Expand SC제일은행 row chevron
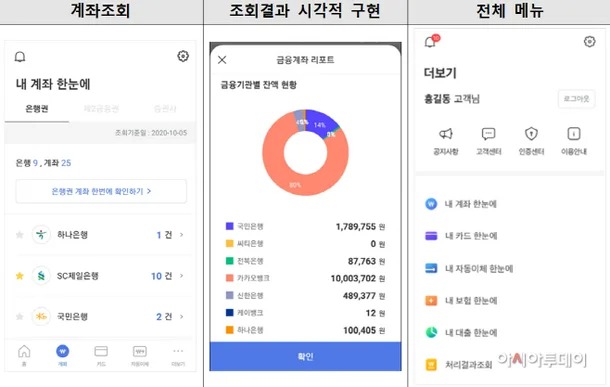 182,276
